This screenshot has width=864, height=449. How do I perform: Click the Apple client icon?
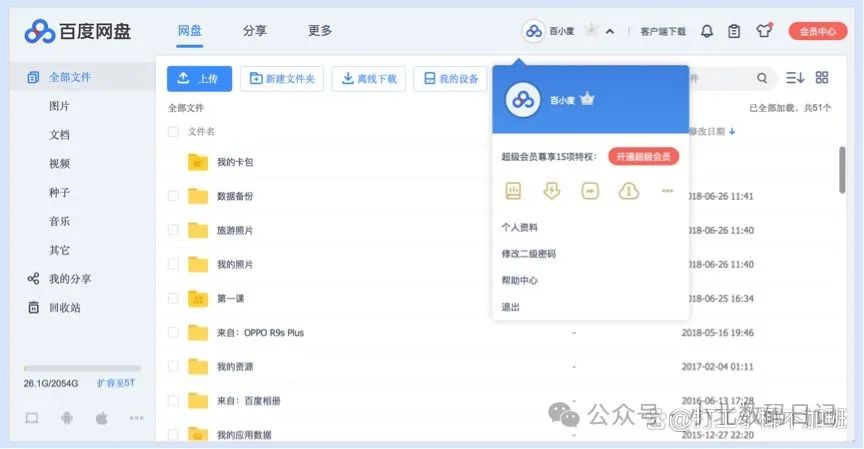(x=102, y=418)
